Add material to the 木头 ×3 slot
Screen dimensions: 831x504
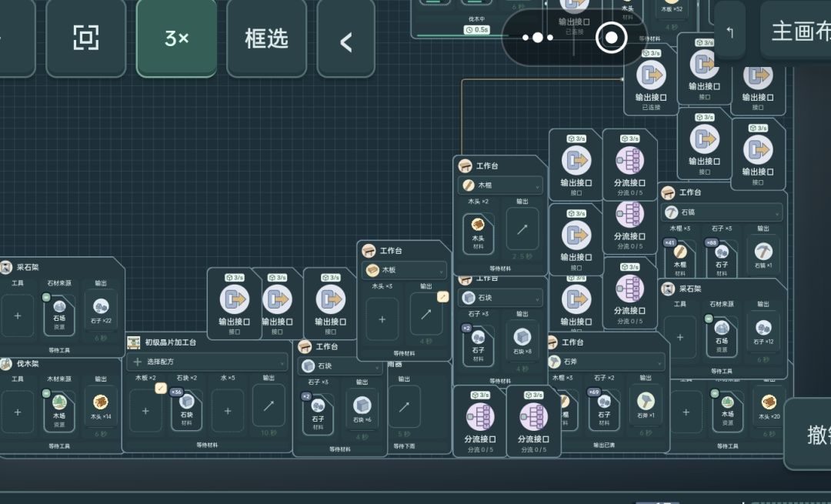[382, 319]
